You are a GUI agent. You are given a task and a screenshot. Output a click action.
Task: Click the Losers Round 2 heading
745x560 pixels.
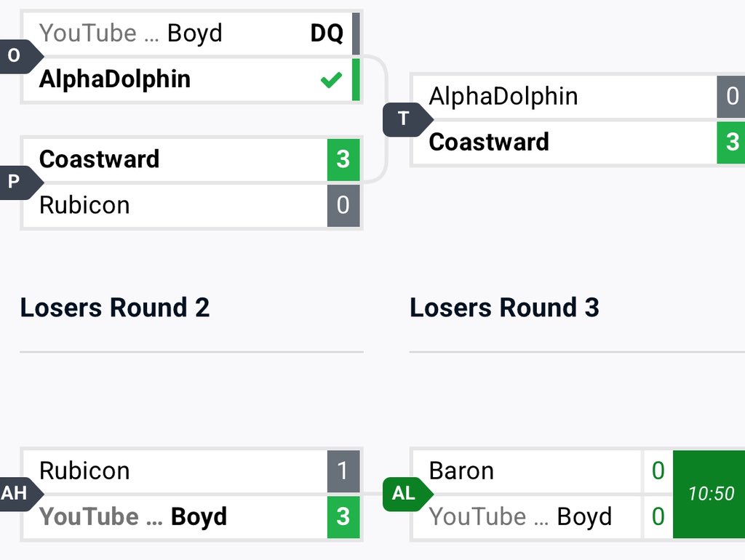pyautogui.click(x=114, y=308)
